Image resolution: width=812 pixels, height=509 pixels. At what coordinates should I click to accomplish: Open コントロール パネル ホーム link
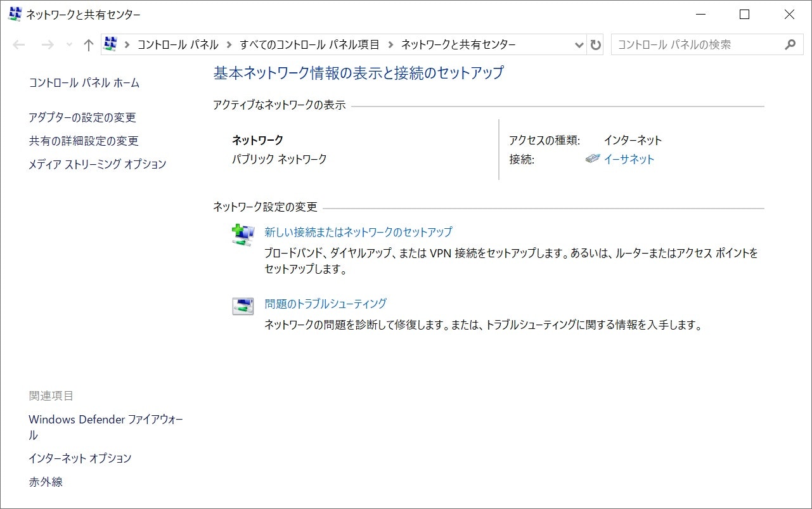click(84, 83)
